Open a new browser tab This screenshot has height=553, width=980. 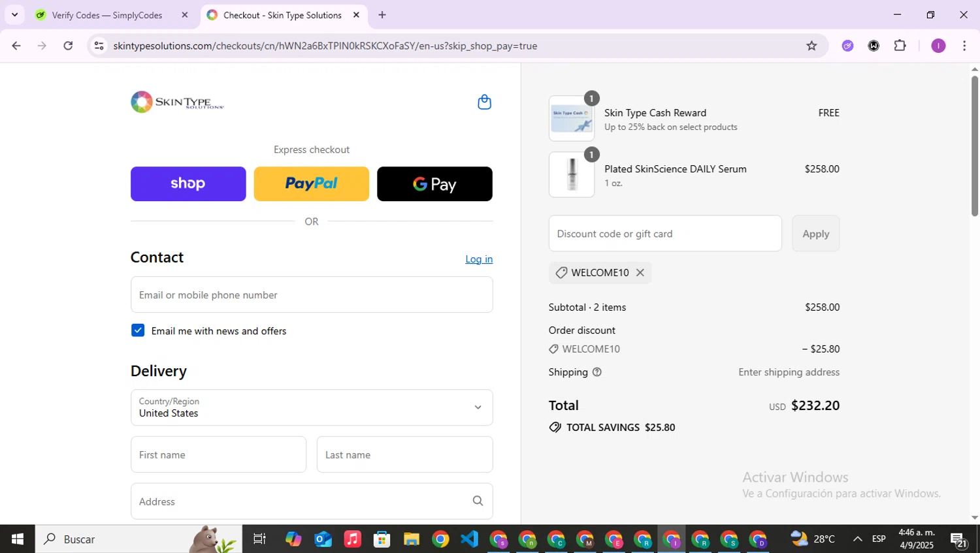(382, 15)
